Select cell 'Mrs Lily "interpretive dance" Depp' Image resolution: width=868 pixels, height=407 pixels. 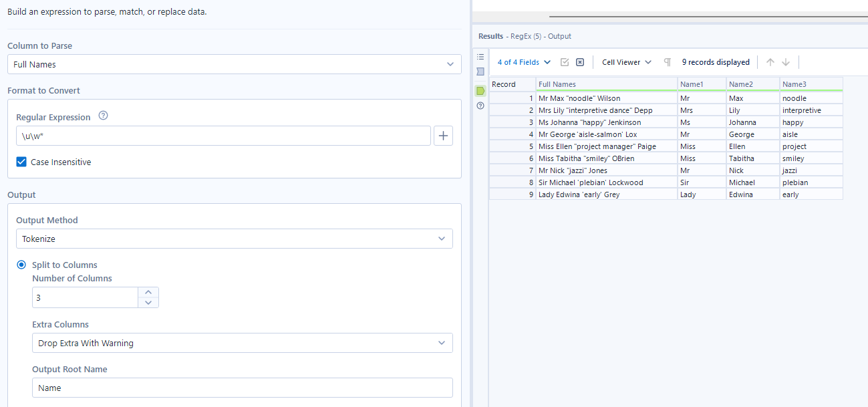click(607, 110)
